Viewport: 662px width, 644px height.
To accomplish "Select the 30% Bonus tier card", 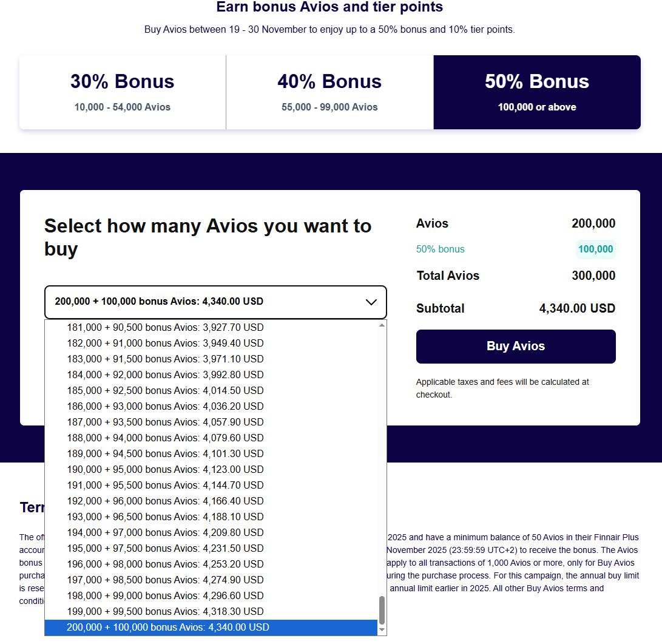I will pos(123,92).
